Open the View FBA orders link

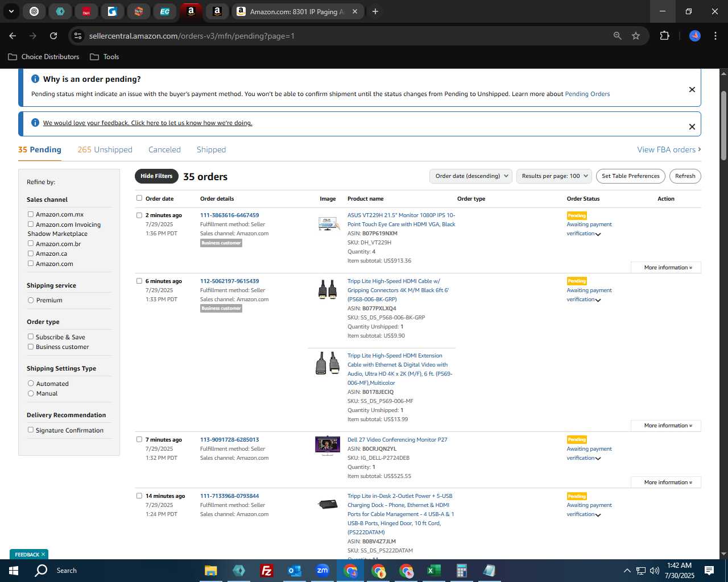[x=669, y=149]
